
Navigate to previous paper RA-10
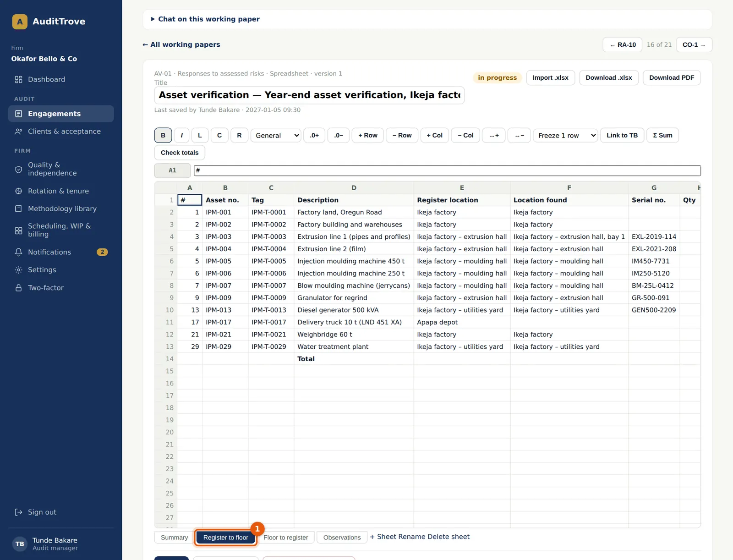(623, 45)
